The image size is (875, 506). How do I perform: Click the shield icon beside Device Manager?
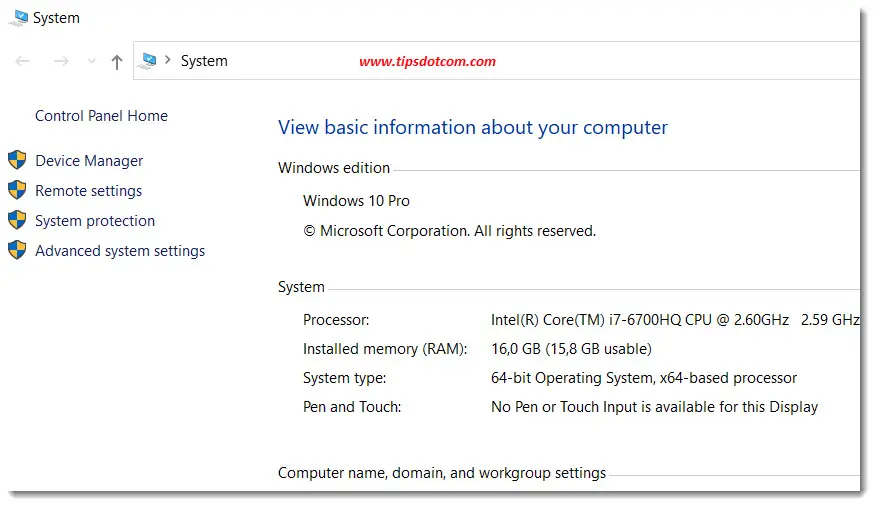(17, 160)
